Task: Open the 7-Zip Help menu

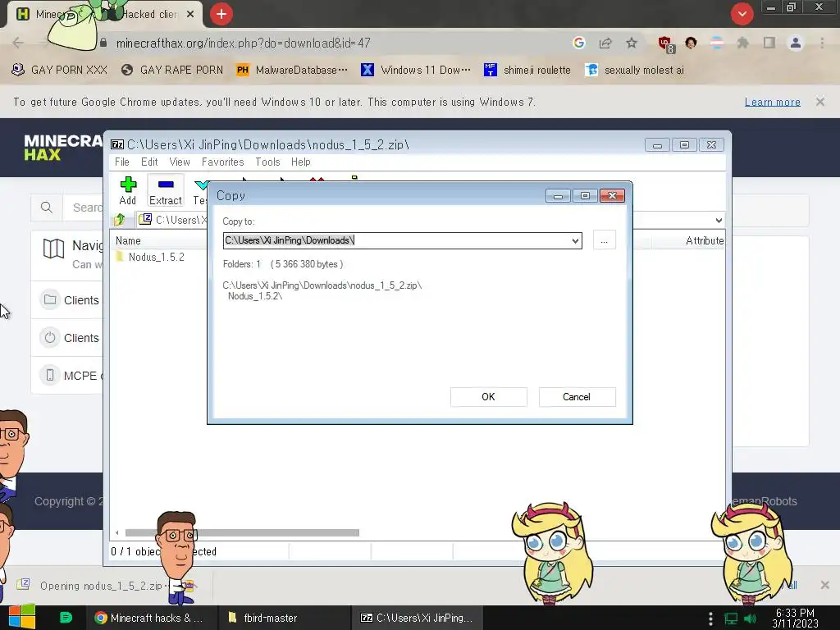Action: click(300, 162)
